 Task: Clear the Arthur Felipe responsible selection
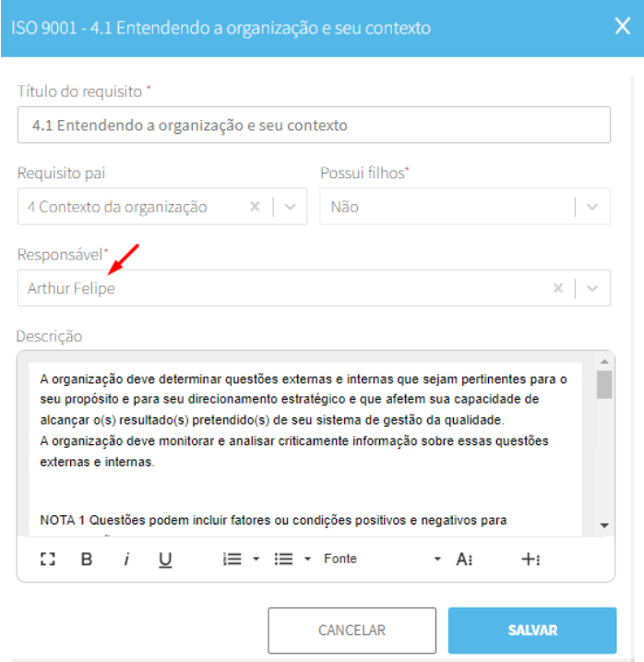pos(558,288)
